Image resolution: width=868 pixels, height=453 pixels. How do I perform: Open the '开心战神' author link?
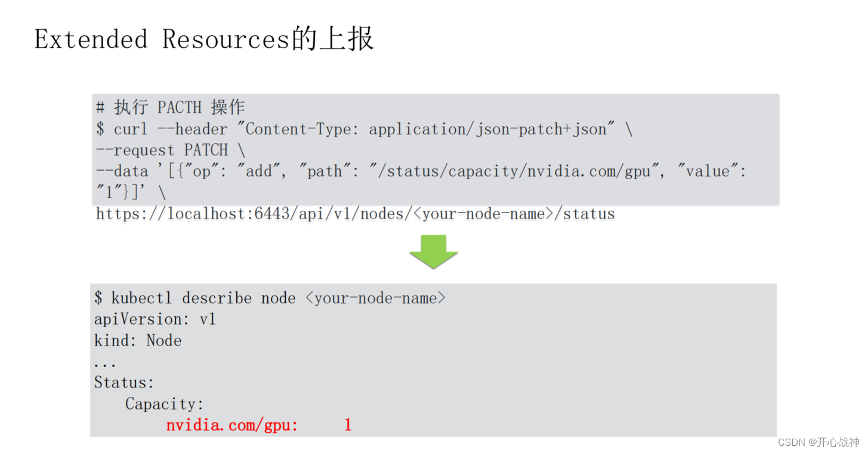pos(839,442)
